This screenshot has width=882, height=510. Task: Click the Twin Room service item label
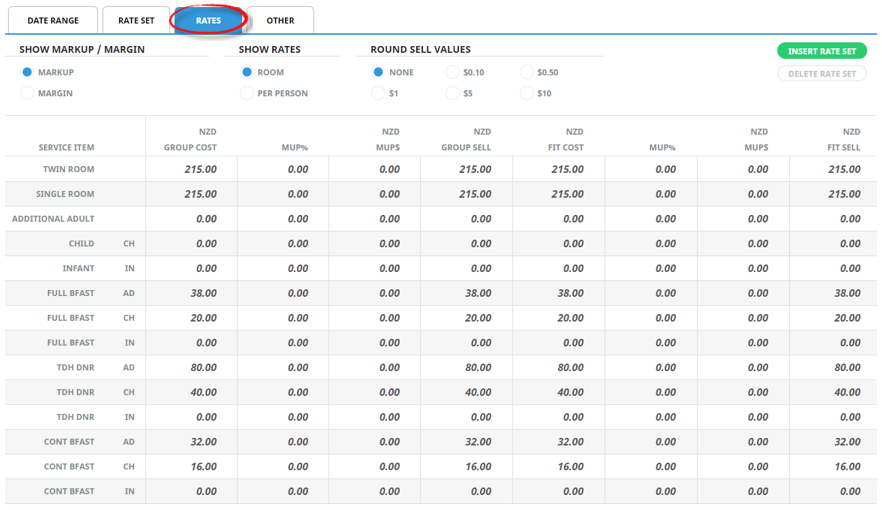pyautogui.click(x=69, y=169)
